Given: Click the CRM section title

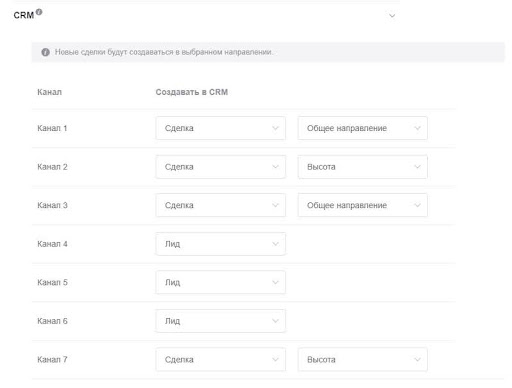Looking at the screenshot, I should pyautogui.click(x=24, y=15).
